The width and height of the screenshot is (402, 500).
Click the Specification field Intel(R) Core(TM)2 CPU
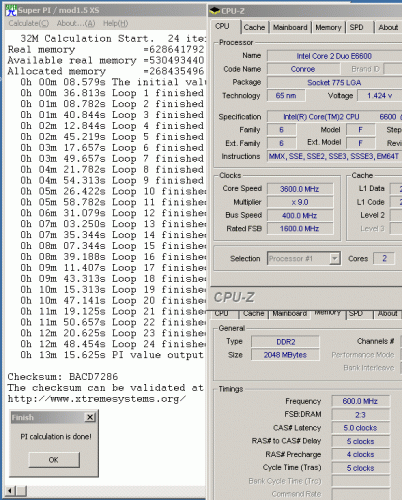coord(334,117)
